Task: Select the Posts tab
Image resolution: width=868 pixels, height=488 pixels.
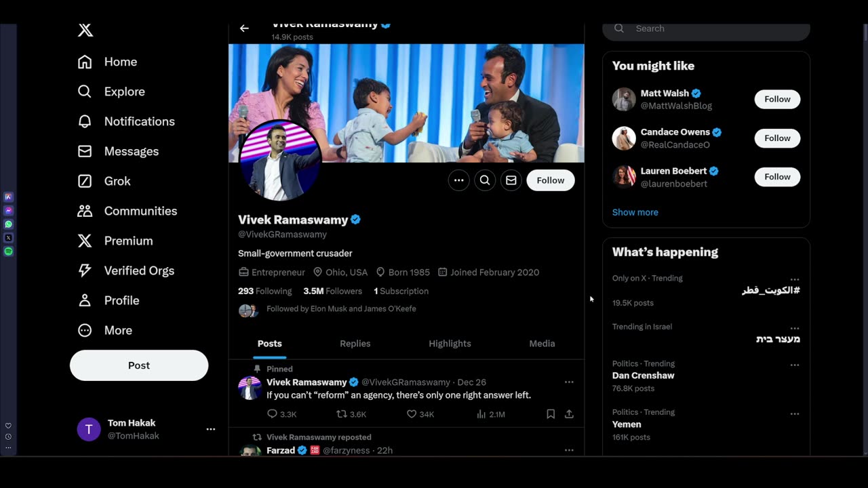Action: pyautogui.click(x=270, y=344)
